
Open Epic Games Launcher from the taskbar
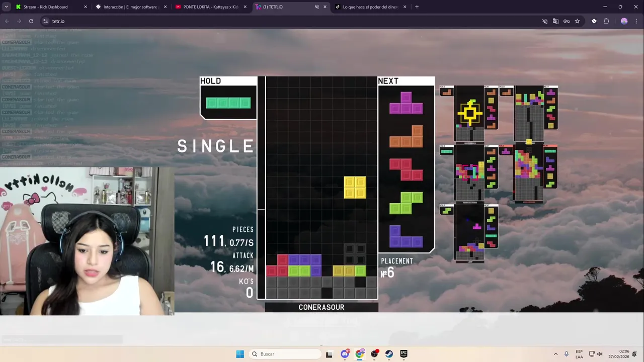[x=404, y=354]
